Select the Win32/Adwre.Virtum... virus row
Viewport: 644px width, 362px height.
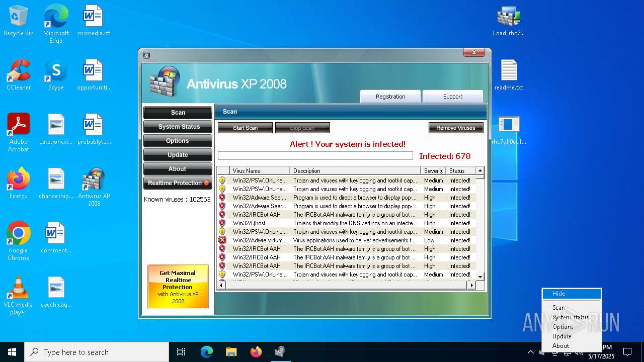347,240
